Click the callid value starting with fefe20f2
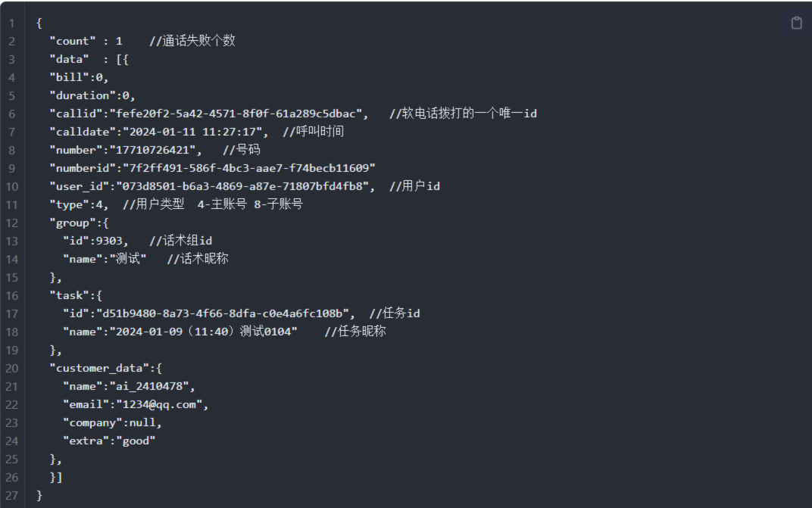The width and height of the screenshot is (812, 508). coord(238,114)
